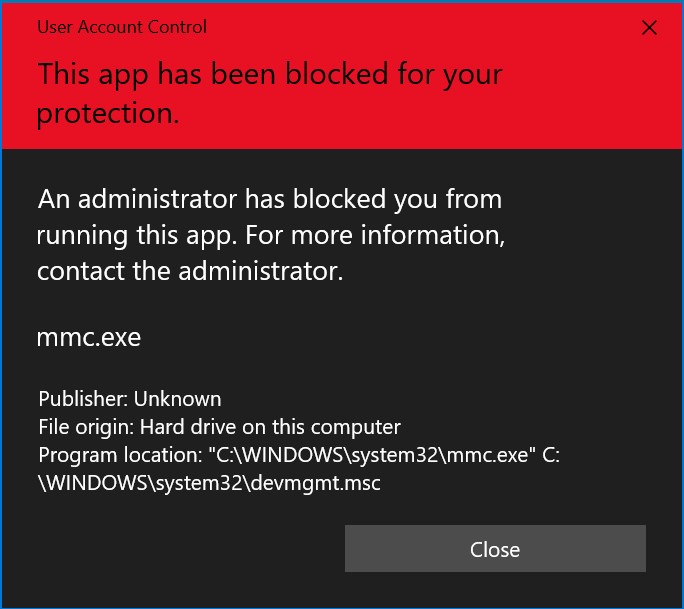Click the "Publisher:" label
Viewport: 684px width, 609px height.
[x=83, y=399]
